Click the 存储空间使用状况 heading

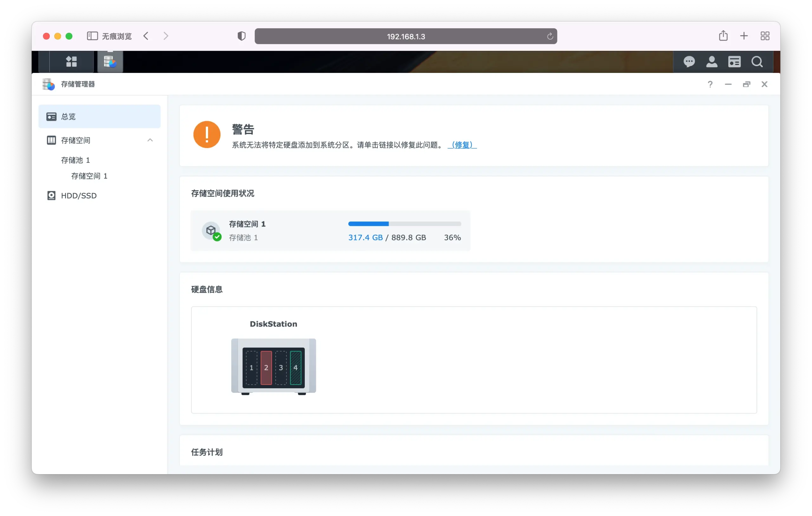coord(223,193)
